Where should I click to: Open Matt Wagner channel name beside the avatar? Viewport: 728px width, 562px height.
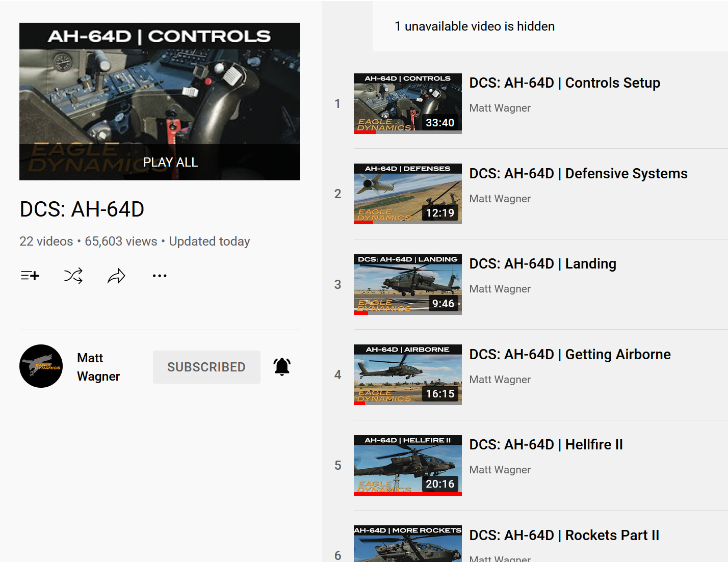[98, 367]
